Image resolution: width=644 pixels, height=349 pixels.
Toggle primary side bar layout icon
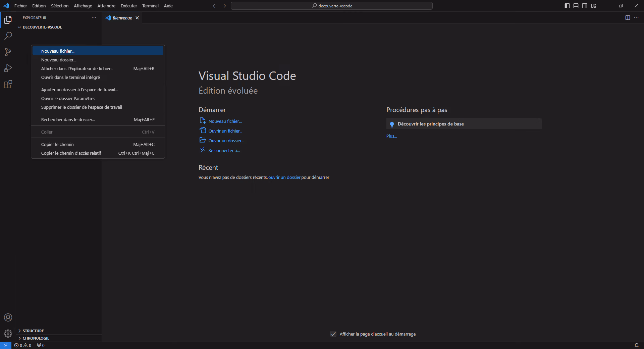click(x=567, y=6)
